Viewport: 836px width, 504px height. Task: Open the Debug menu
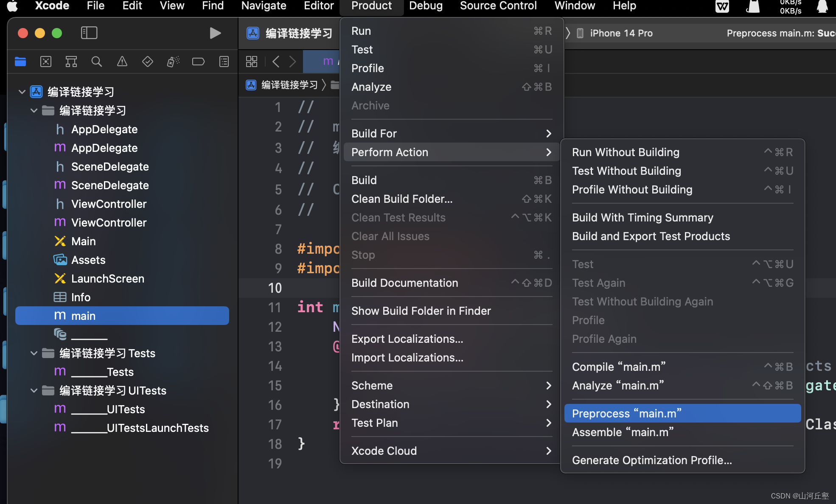(426, 6)
